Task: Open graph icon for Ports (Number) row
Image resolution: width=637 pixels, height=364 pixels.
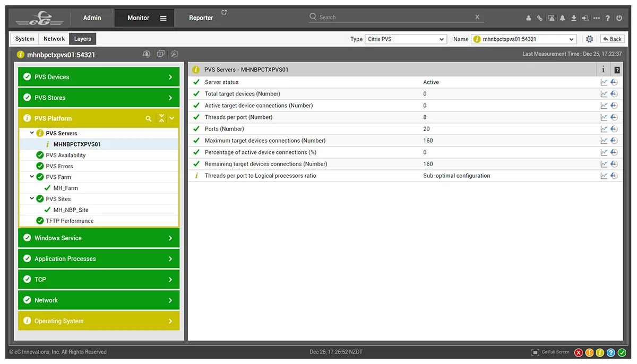Action: [x=604, y=129]
